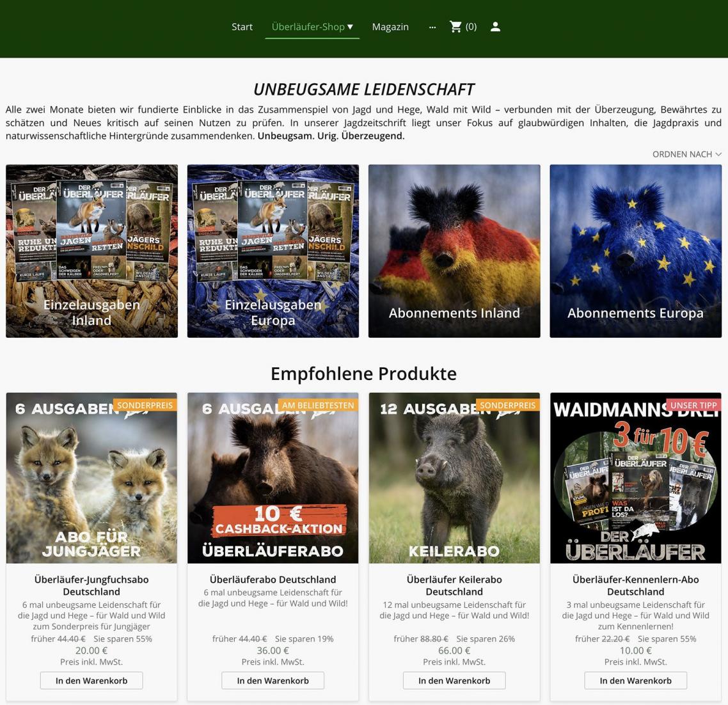
Task: Open the Einzelausgaben Europa category
Action: coord(273,251)
